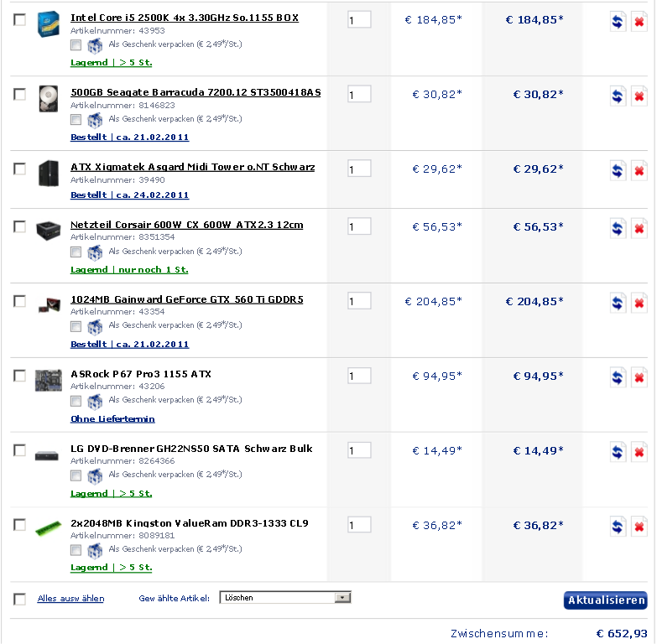Open the ASRock motherboard thumbnail
Image resolution: width=657 pixels, height=644 pixels.
pyautogui.click(x=49, y=380)
